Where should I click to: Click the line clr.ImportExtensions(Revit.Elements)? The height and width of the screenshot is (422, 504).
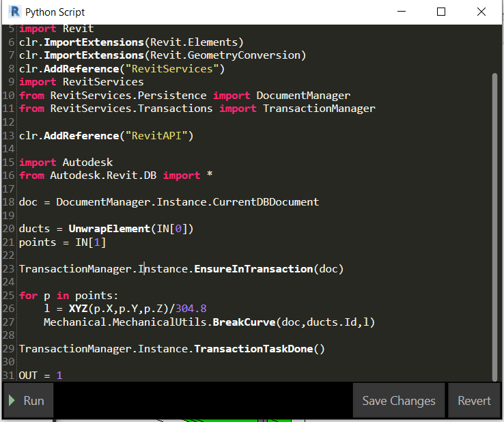click(131, 42)
